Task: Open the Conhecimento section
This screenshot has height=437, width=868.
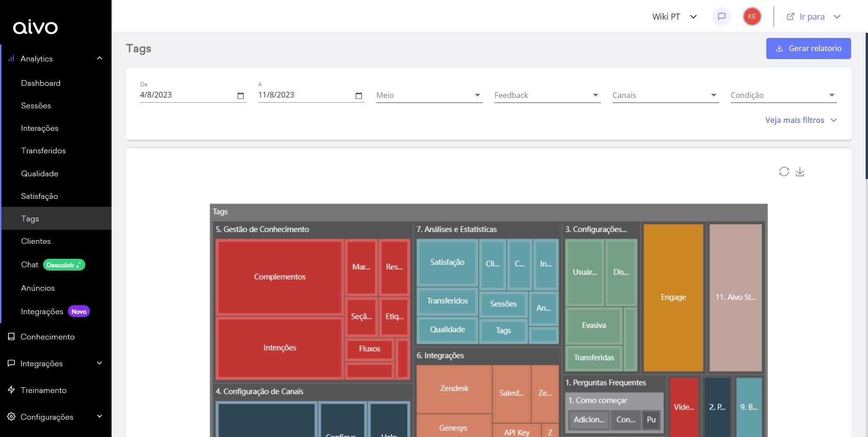Action: [x=47, y=337]
